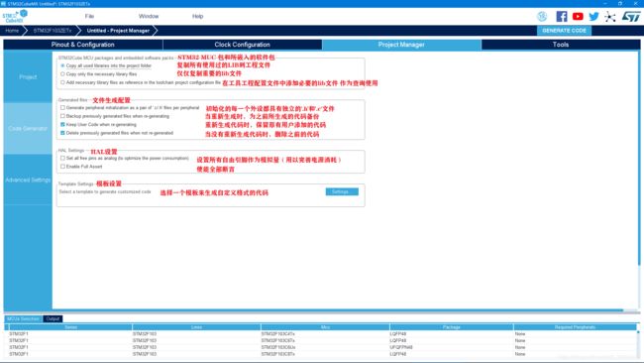Select Copy all used libraries radio button
The image size is (644, 363).
pos(62,65)
